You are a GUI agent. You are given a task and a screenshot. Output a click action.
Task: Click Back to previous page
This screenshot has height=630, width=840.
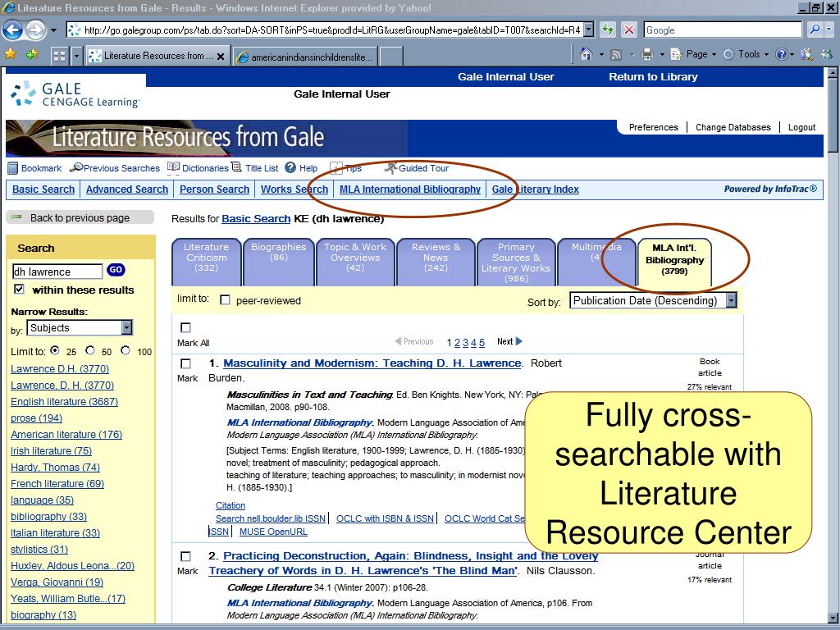tap(80, 217)
